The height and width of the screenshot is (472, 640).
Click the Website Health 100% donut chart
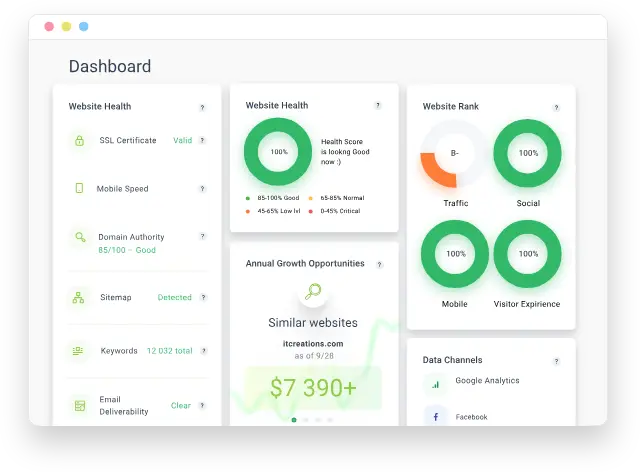(279, 152)
